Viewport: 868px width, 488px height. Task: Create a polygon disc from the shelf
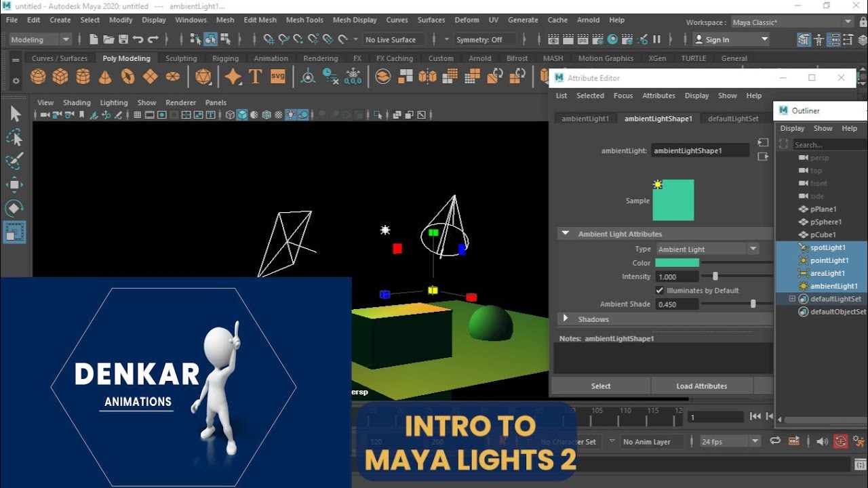[x=173, y=77]
